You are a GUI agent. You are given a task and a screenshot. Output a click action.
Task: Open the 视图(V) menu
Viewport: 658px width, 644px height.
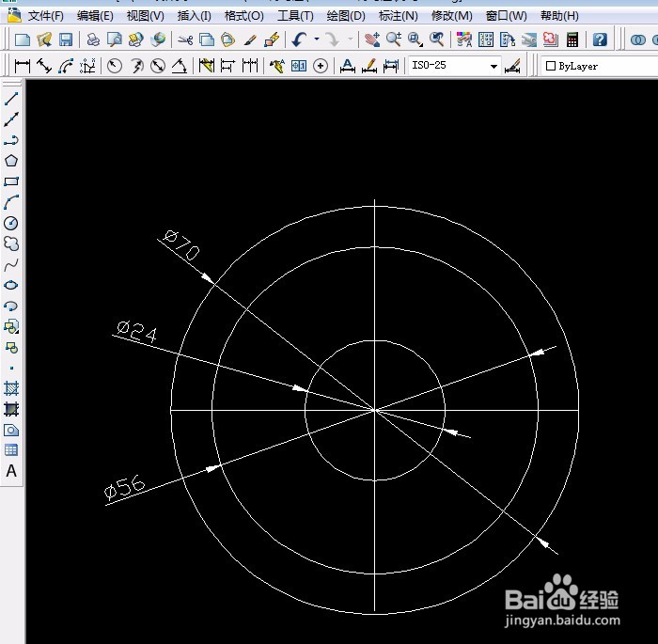click(x=145, y=16)
